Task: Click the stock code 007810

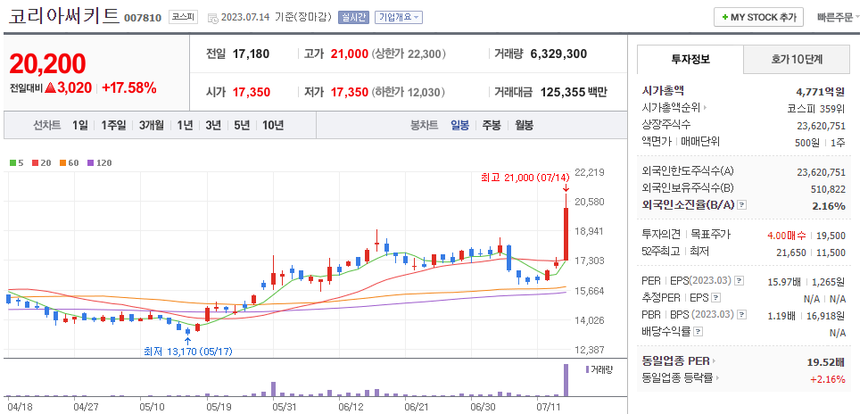Action: pos(143,18)
